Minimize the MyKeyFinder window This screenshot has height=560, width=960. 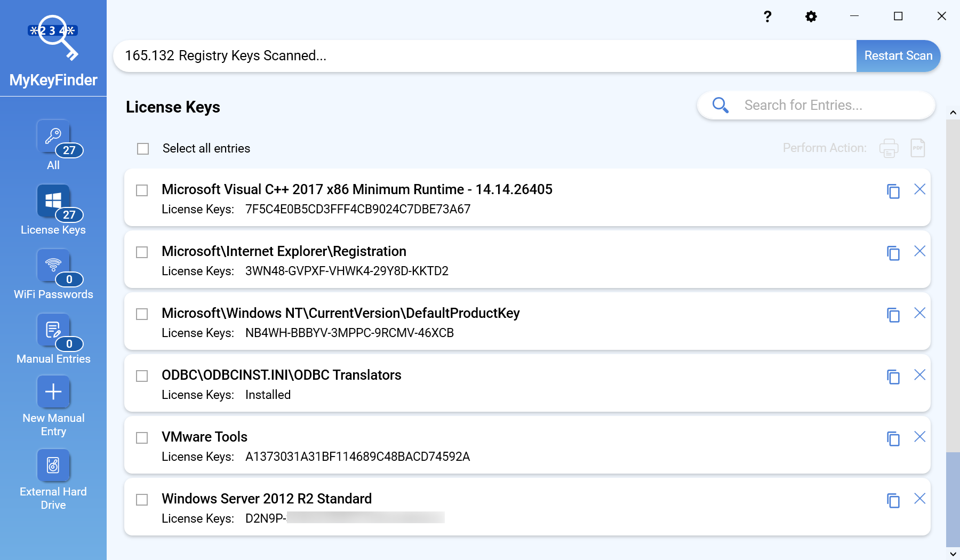tap(854, 16)
